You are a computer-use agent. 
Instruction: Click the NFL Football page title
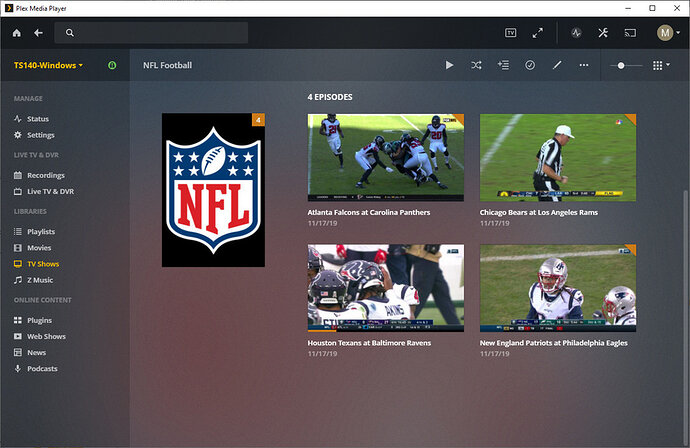pyautogui.click(x=167, y=65)
